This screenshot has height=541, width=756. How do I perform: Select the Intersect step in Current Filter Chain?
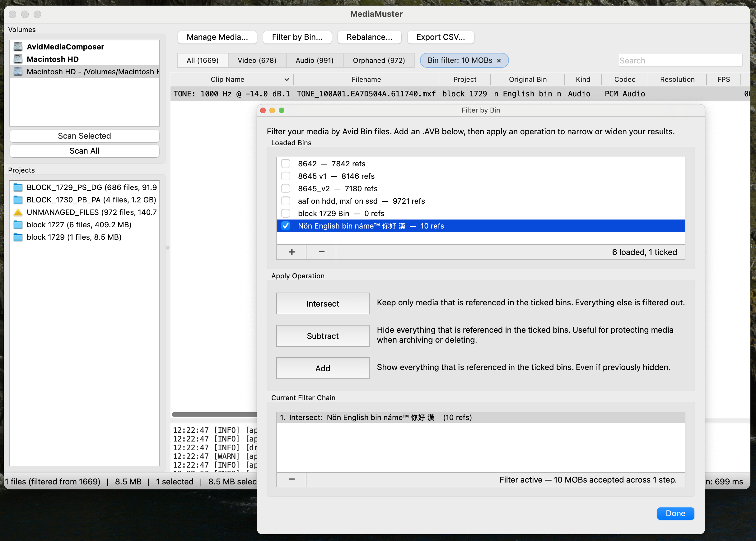click(x=481, y=417)
